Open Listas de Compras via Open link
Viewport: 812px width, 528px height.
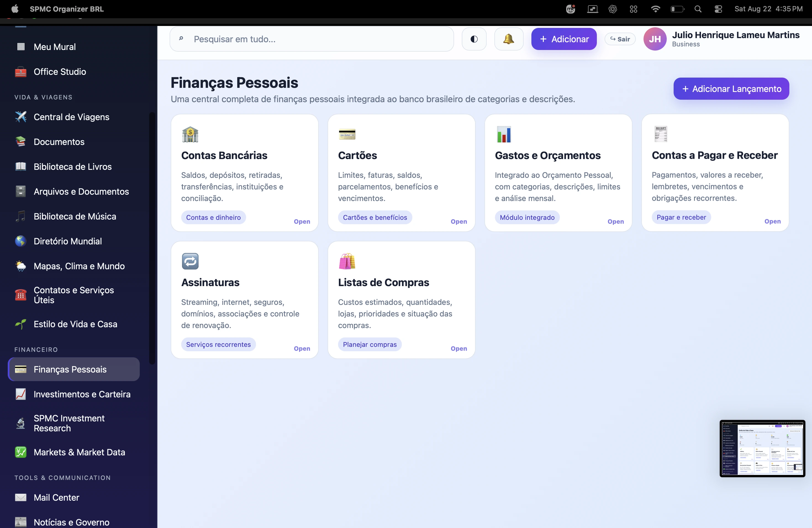point(459,349)
